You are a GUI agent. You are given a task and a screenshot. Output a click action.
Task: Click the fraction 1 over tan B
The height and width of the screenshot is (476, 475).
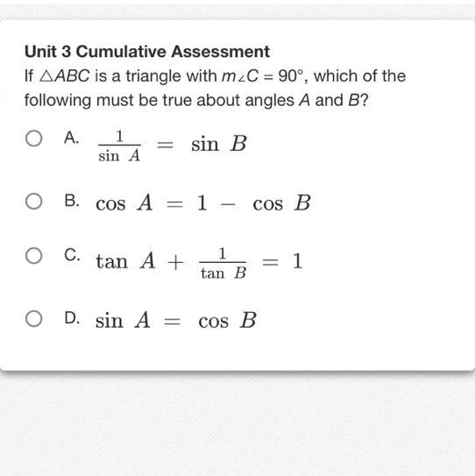coord(223,264)
